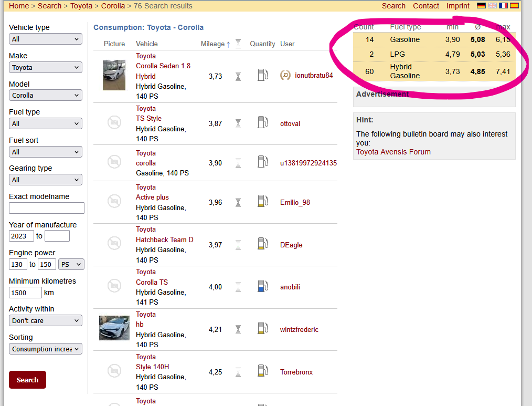532x406 pixels.
Task: Click the mileage detail icon in Emilio_98 row
Action: (x=238, y=203)
